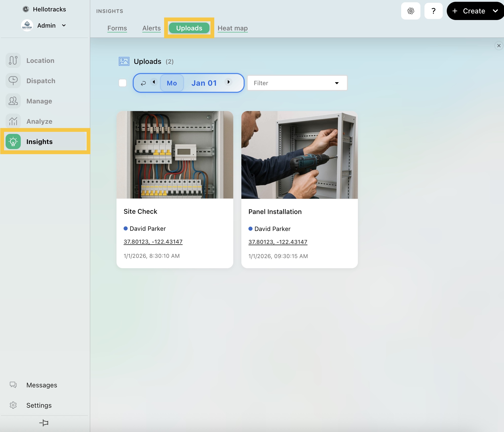
Task: Open the Filter dropdown
Action: [297, 83]
